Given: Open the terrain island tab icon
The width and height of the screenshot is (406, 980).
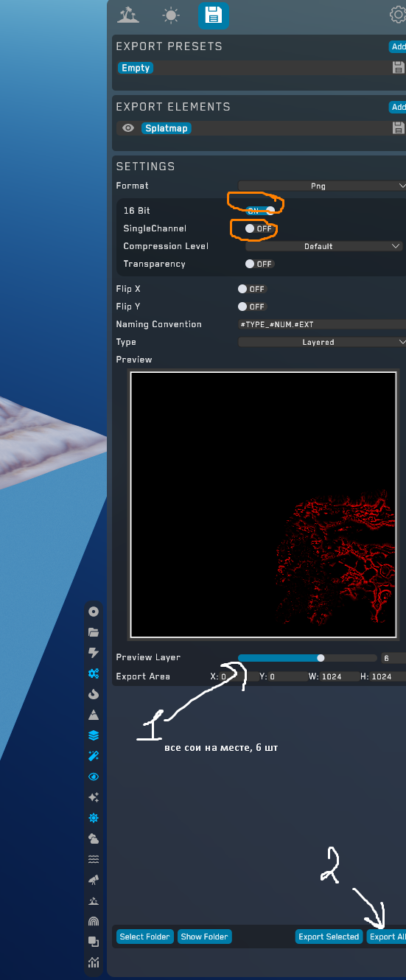Looking at the screenshot, I should [x=129, y=14].
